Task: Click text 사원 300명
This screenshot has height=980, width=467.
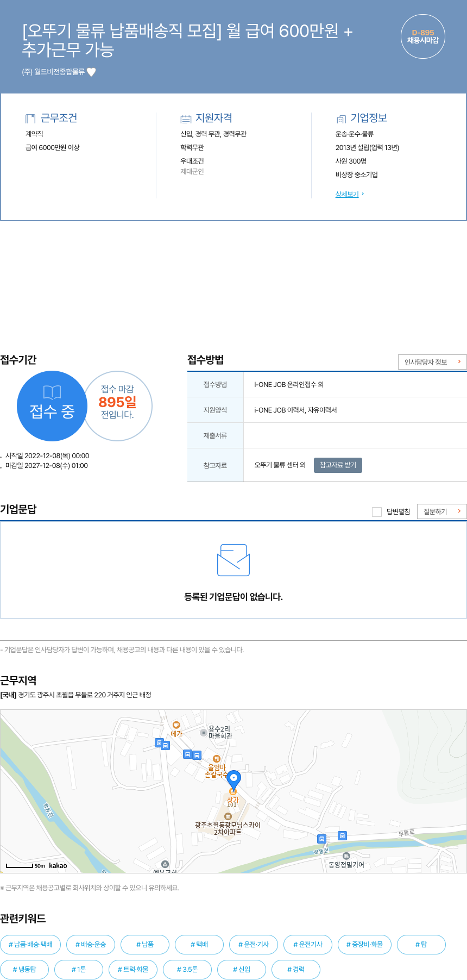Action: pos(351,161)
